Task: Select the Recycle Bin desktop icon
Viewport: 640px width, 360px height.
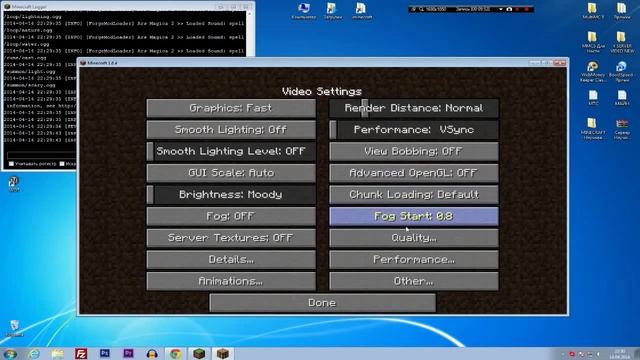Action: (x=15, y=329)
